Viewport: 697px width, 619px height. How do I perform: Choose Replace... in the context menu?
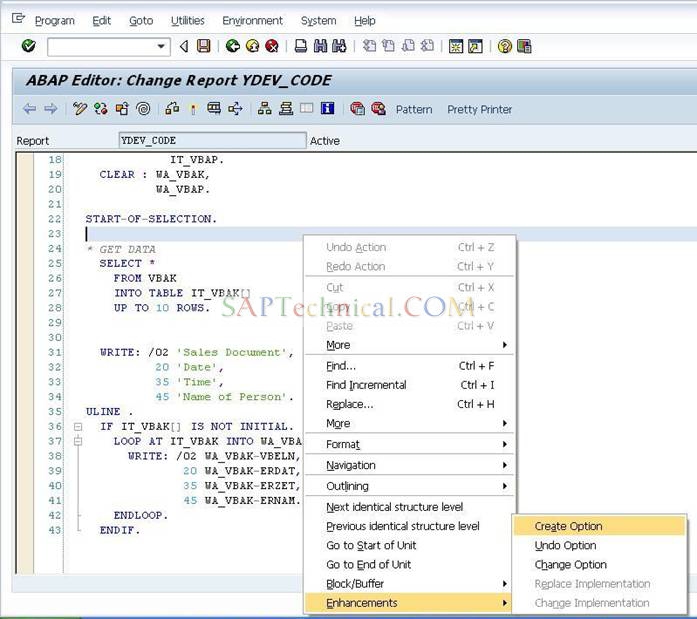coord(410,404)
